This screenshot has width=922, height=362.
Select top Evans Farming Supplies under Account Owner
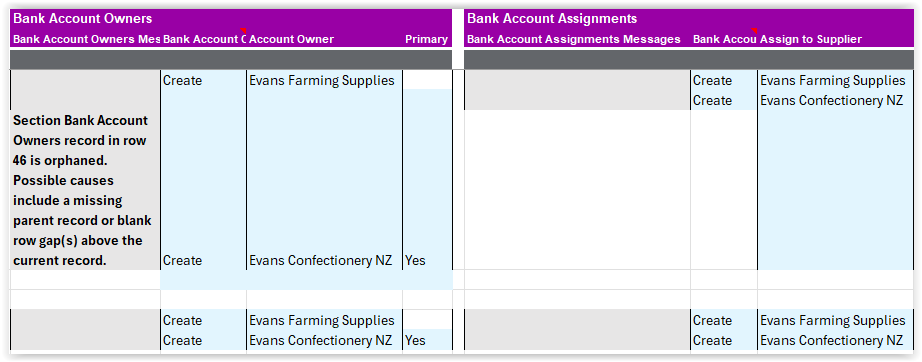[322, 81]
